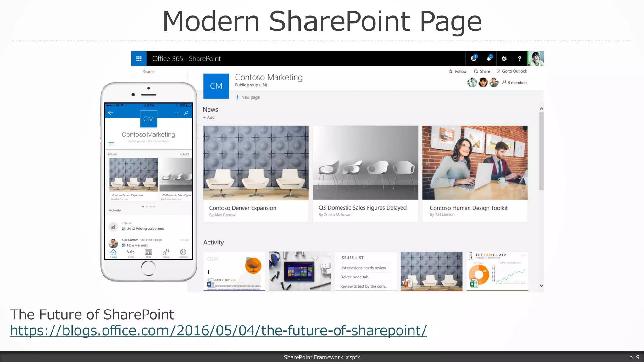Click the vertical scrollbar thumb
The height and width of the screenshot is (362, 644).
point(541,151)
